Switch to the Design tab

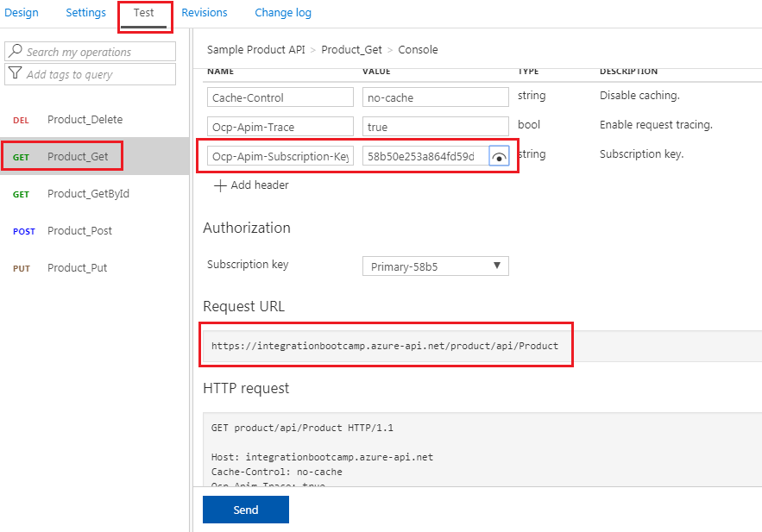pyautogui.click(x=22, y=13)
